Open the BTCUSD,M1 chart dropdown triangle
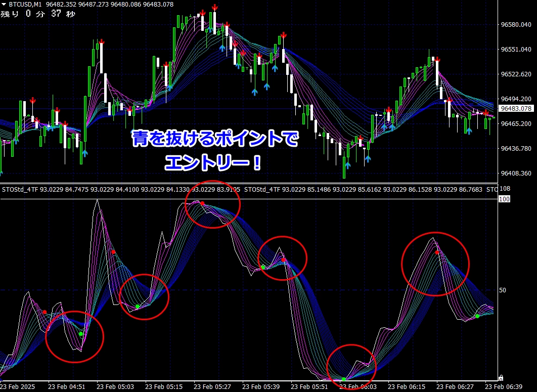 click(4, 4)
